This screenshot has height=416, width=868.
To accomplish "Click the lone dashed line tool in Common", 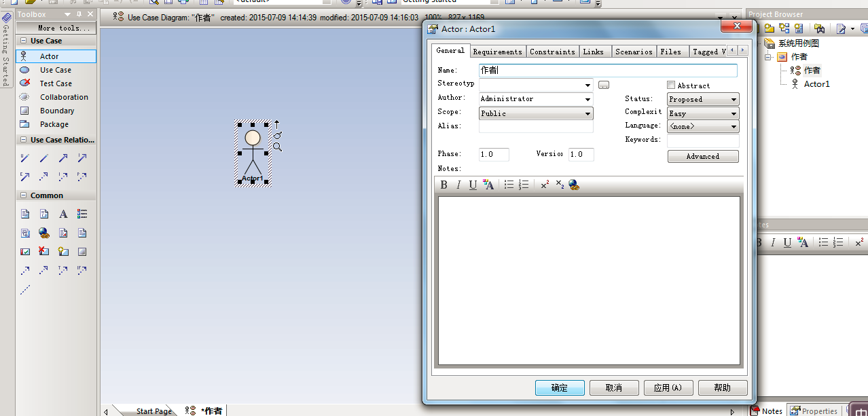I will pos(25,290).
